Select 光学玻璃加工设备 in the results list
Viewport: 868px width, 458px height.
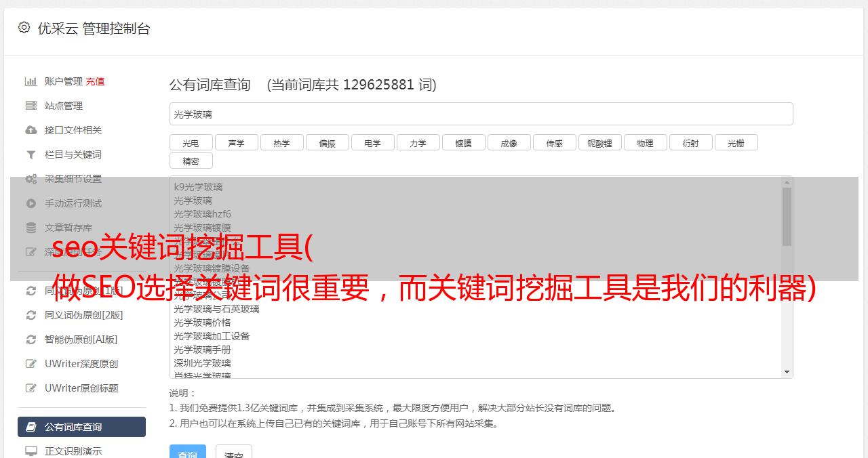212,336
